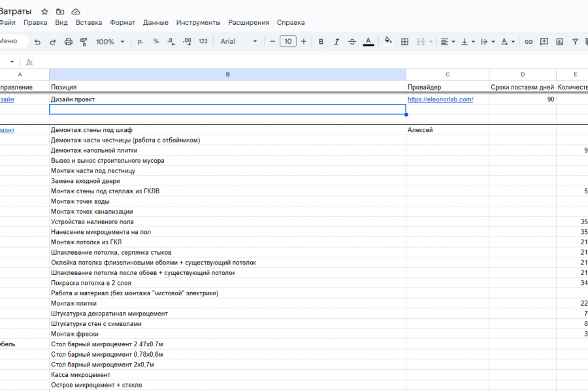
Task: Open the move-to-folder icon
Action: pos(60,12)
